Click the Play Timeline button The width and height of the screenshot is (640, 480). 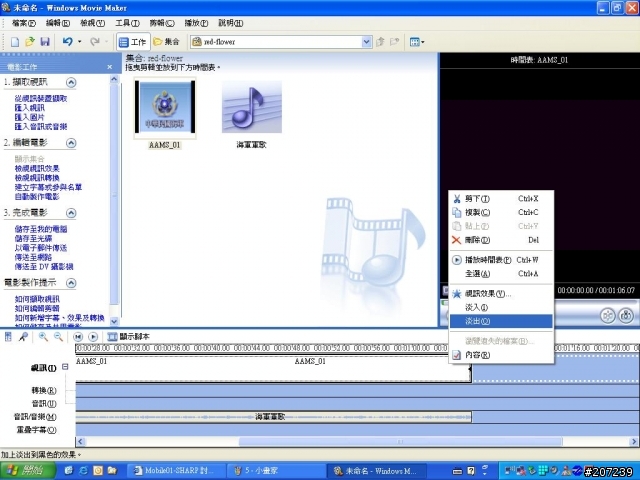[x=93, y=337]
